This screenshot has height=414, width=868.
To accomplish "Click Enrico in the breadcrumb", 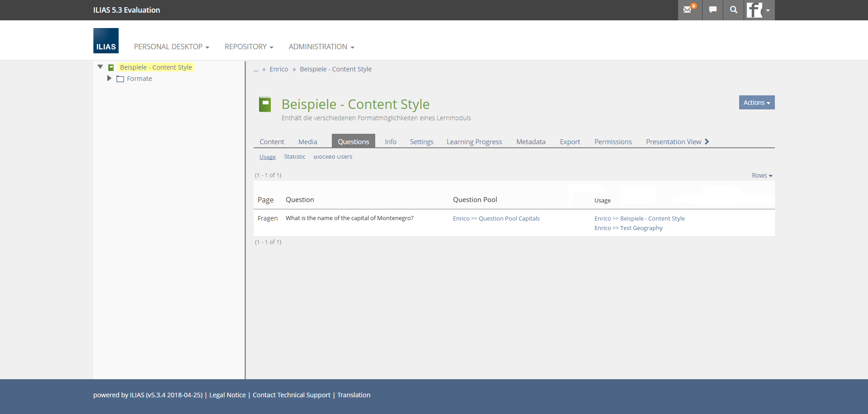I will pos(278,69).
